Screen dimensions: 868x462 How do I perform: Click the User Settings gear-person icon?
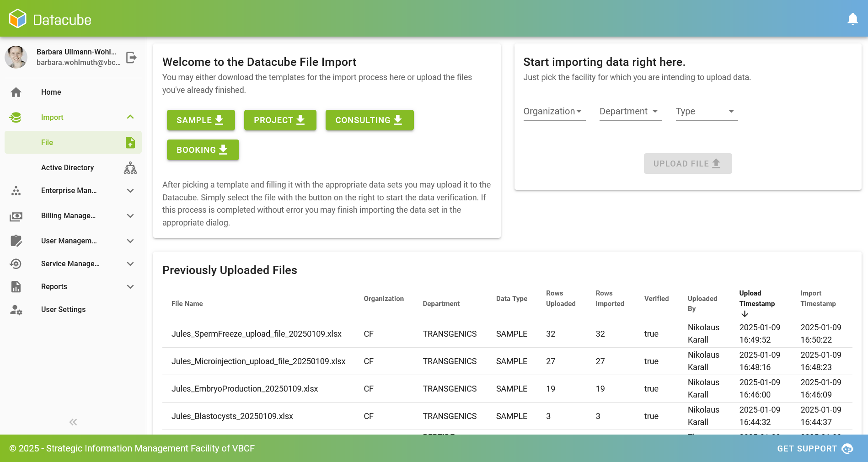click(x=16, y=310)
